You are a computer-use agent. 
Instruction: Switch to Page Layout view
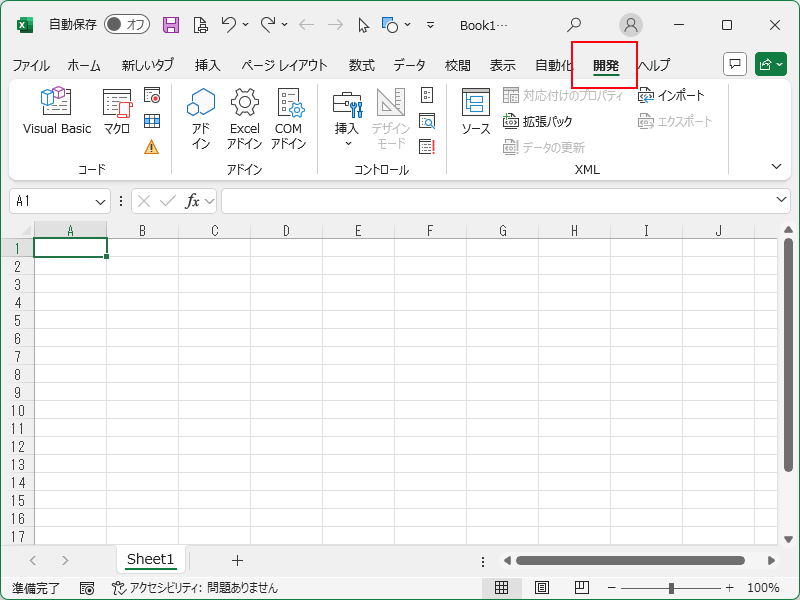click(x=542, y=588)
